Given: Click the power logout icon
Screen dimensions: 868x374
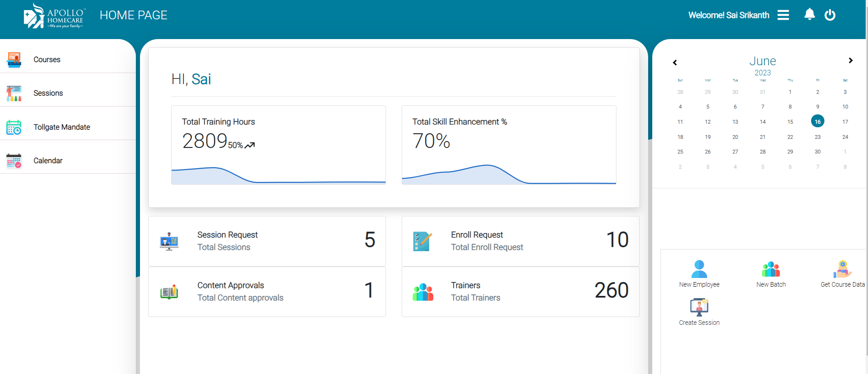Looking at the screenshot, I should tap(830, 15).
